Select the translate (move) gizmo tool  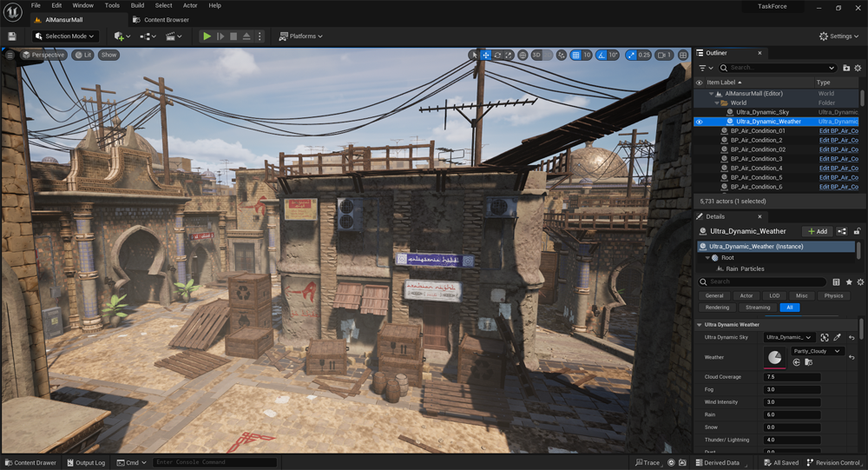[486, 55]
